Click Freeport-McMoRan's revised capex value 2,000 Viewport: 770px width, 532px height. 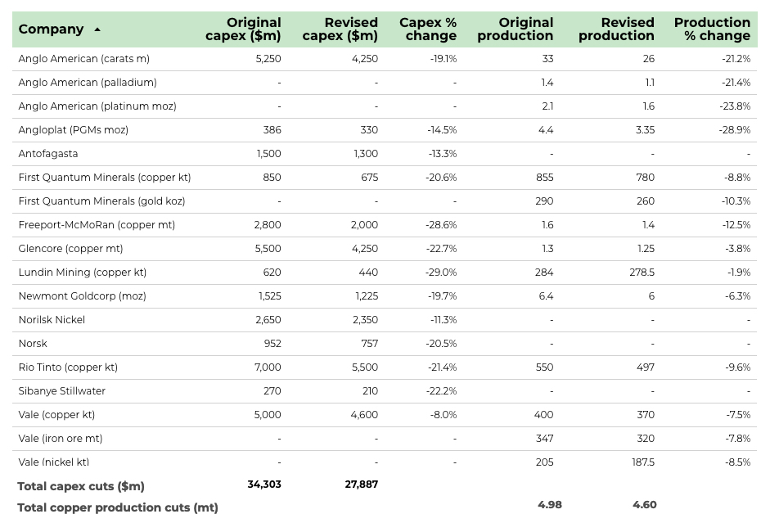[x=365, y=225]
